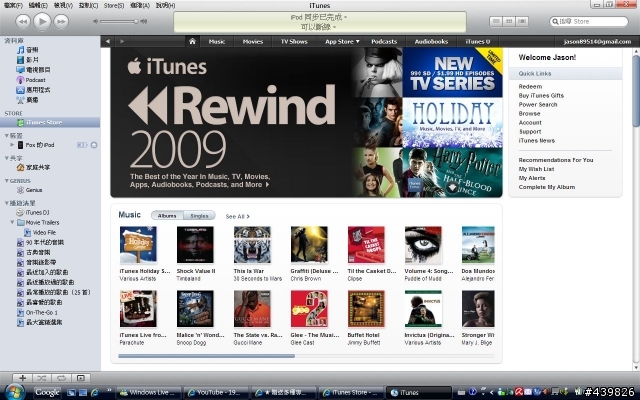Viewport: 640px width, 400px height.
Task: Collapse the Movie Trailers folder
Action: (x=12, y=222)
